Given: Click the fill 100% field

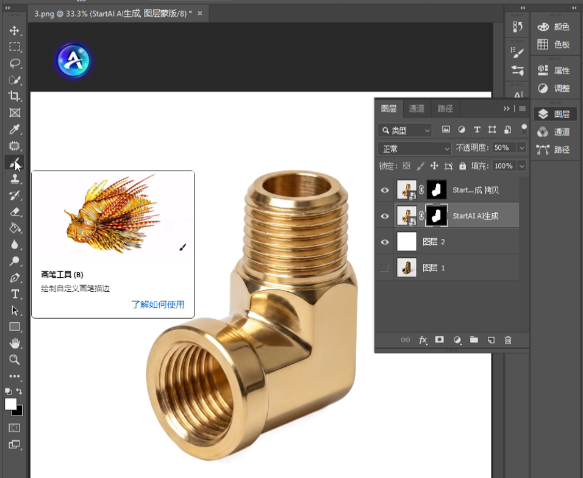Looking at the screenshot, I should [x=505, y=166].
